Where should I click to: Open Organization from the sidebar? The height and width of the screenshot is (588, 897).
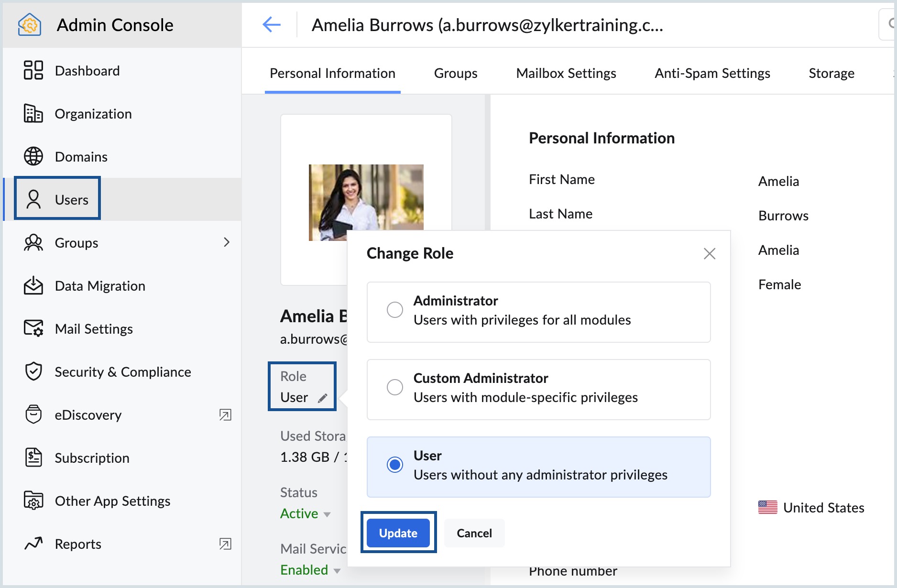[x=122, y=113]
